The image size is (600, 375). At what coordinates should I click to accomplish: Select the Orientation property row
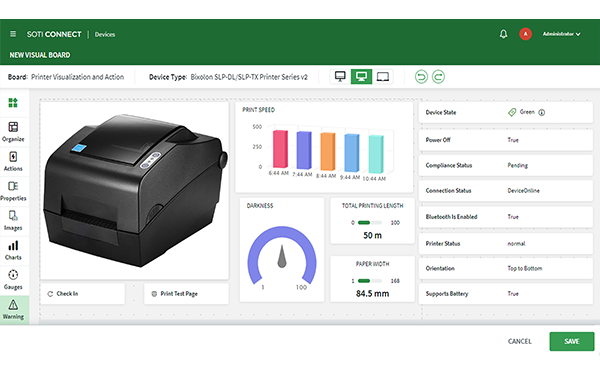[506, 269]
